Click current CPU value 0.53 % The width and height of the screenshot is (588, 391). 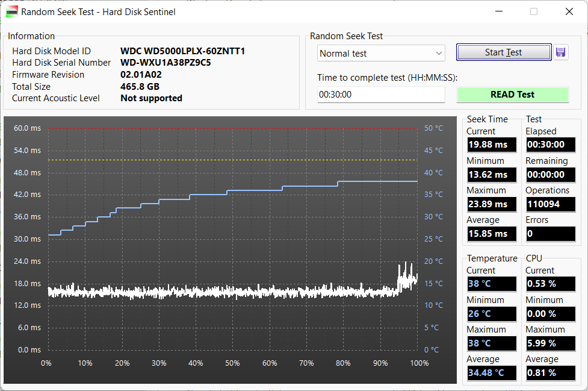(x=551, y=284)
